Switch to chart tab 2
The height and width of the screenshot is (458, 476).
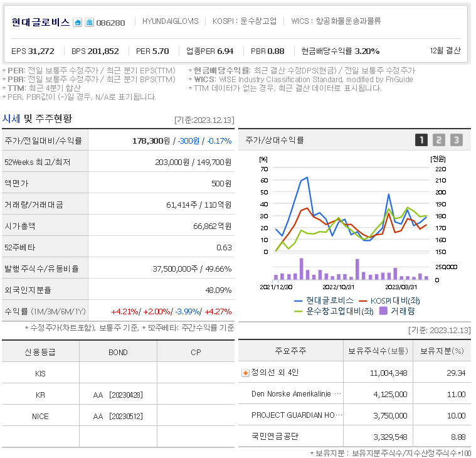438,140
